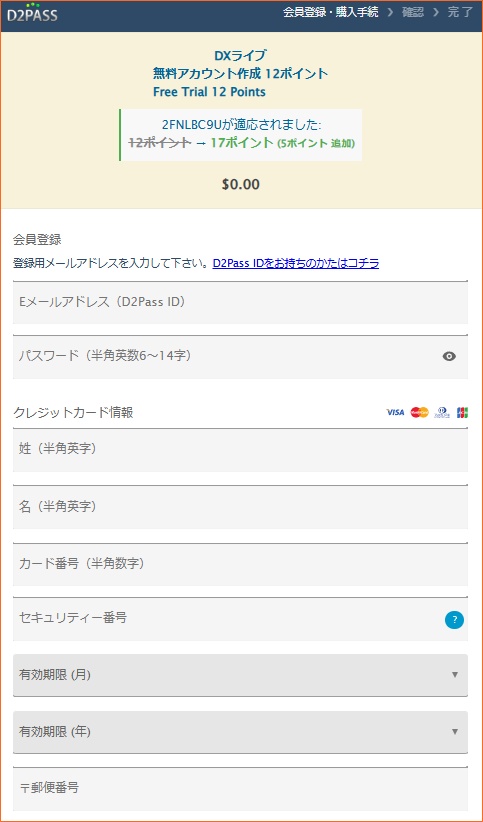Screen dimensions: 483x822
Task: Click the カード番号 input field
Action: [x=240, y=564]
